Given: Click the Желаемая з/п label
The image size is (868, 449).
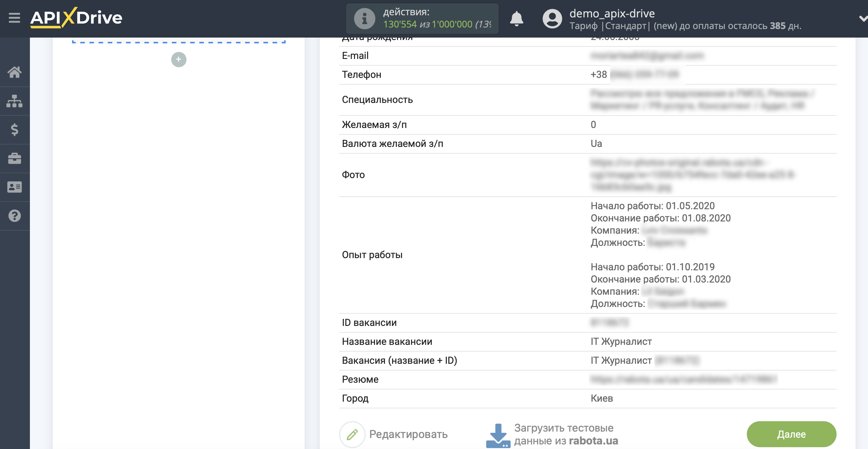Looking at the screenshot, I should click(374, 125).
